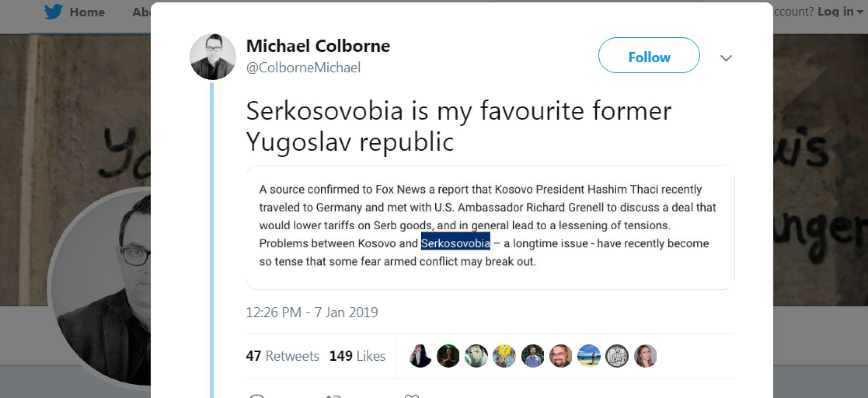
Task: Open the tweet timestamp 12:26 PM - 7 Jan 2019
Action: click(x=312, y=312)
